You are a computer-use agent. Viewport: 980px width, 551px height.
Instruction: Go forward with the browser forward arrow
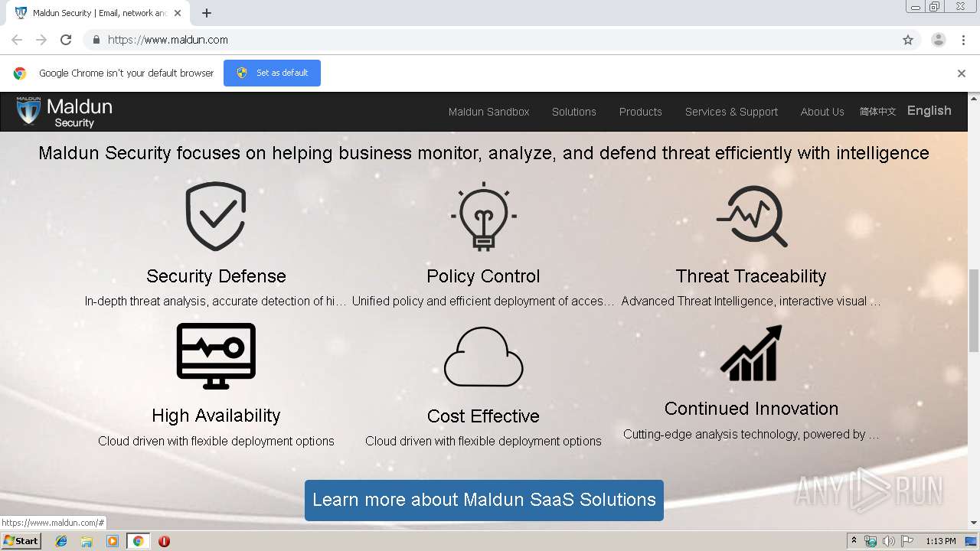click(x=41, y=40)
